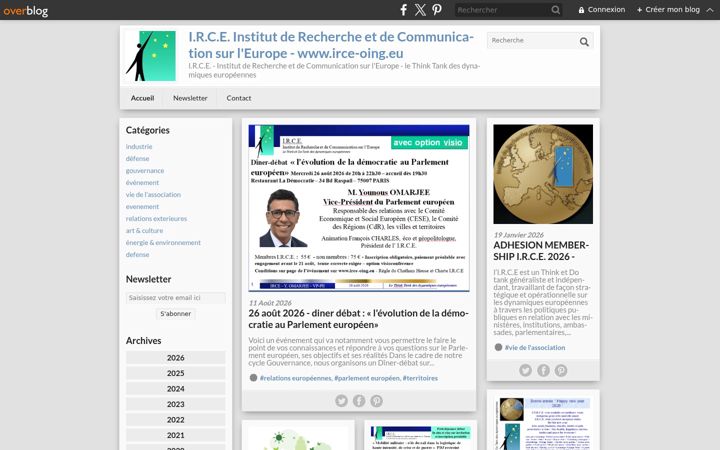Screen dimensions: 720x450
Task: Expand the 2021 archive
Action: (176, 435)
